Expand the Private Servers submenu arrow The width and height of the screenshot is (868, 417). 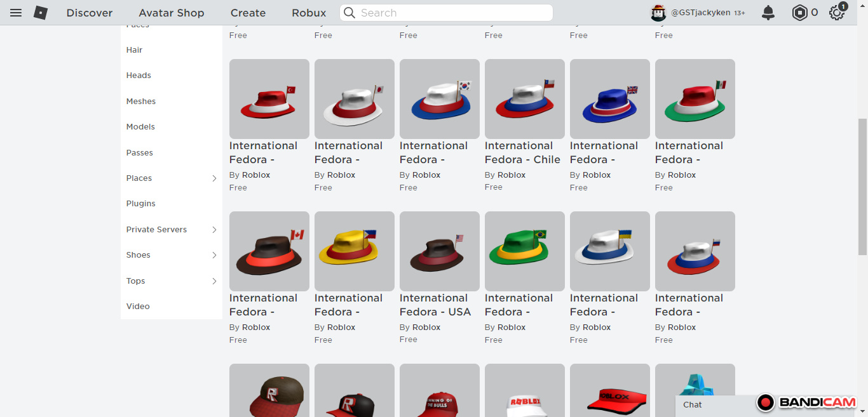214,230
